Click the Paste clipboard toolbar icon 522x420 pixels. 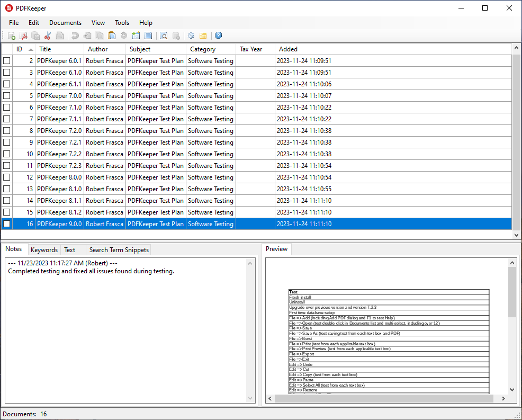click(112, 35)
